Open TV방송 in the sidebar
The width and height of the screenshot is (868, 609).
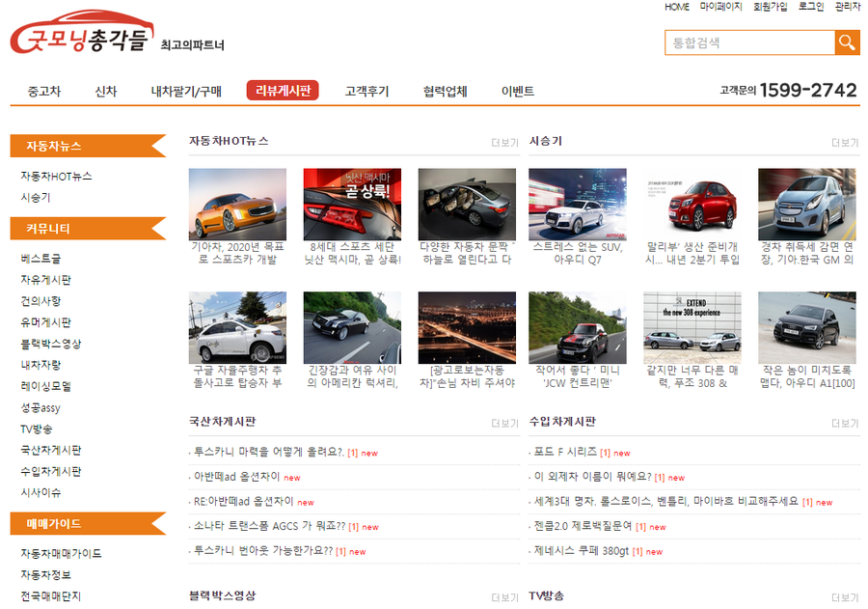pos(37,429)
